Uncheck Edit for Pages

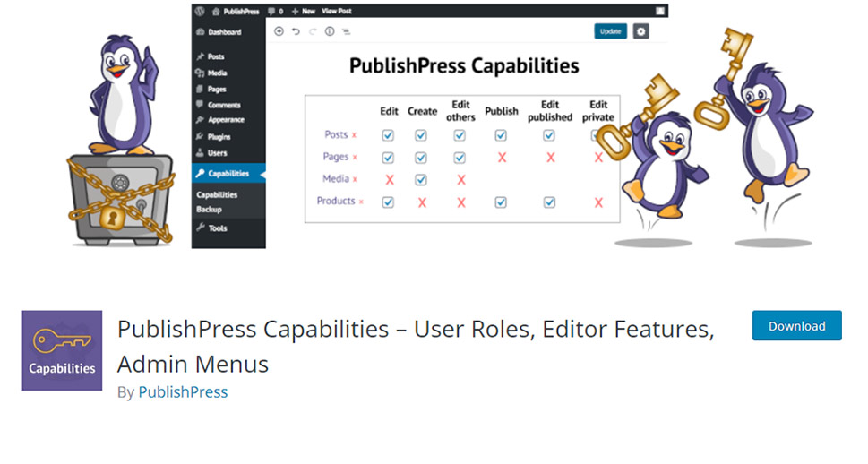[388, 158]
